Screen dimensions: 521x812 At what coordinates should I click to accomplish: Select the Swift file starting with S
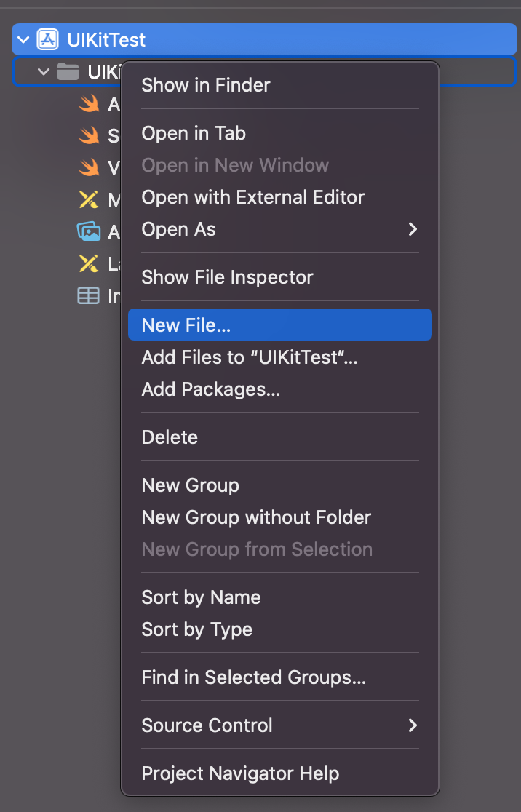(89, 135)
